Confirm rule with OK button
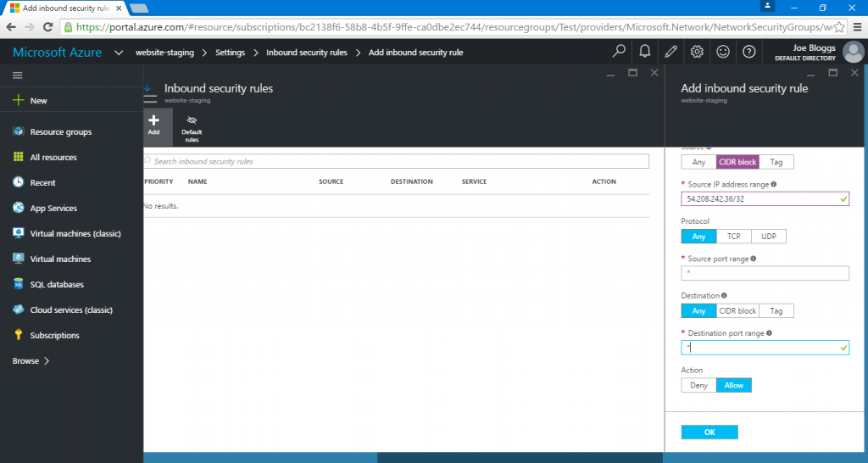This screenshot has width=868, height=463. (709, 432)
